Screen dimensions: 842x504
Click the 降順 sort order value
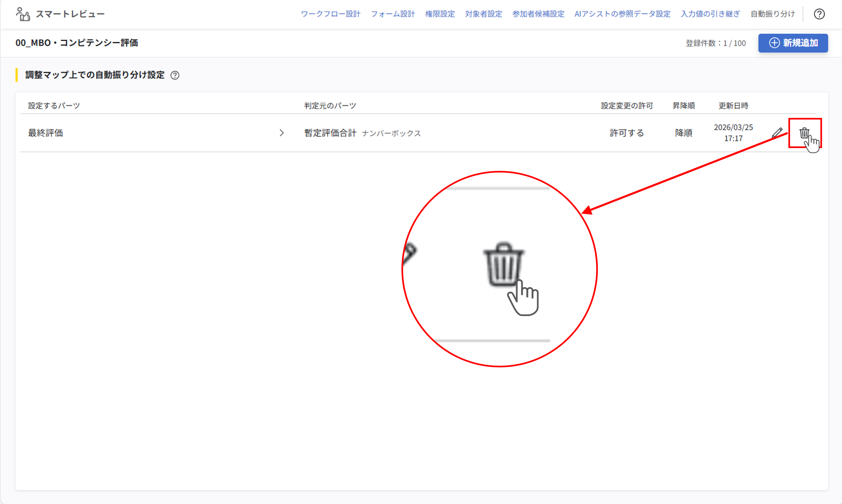[x=684, y=133]
